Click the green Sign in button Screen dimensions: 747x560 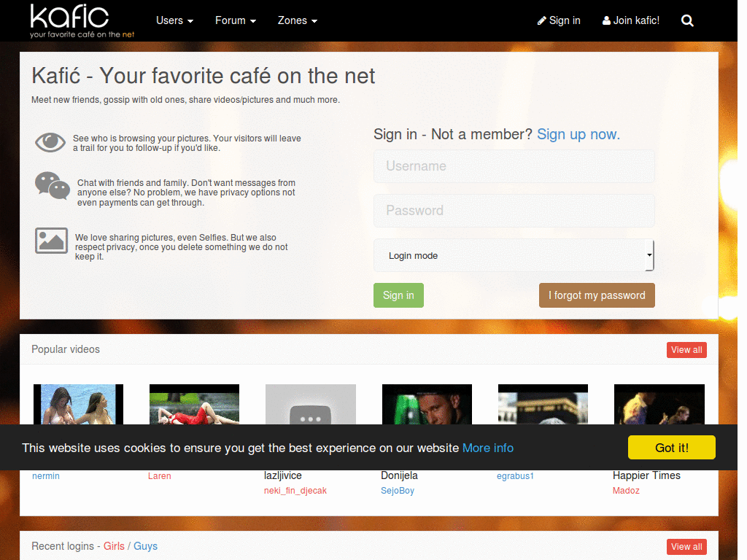pos(398,295)
